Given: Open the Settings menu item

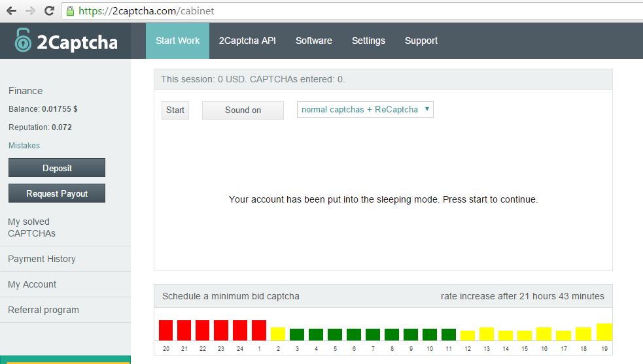Looking at the screenshot, I should pos(368,41).
